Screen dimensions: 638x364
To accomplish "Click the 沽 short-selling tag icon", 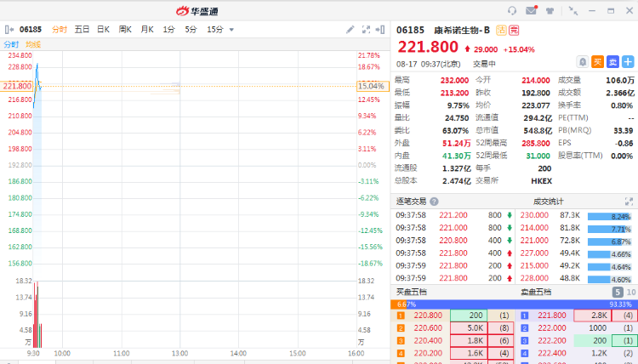I will pyautogui.click(x=501, y=30).
